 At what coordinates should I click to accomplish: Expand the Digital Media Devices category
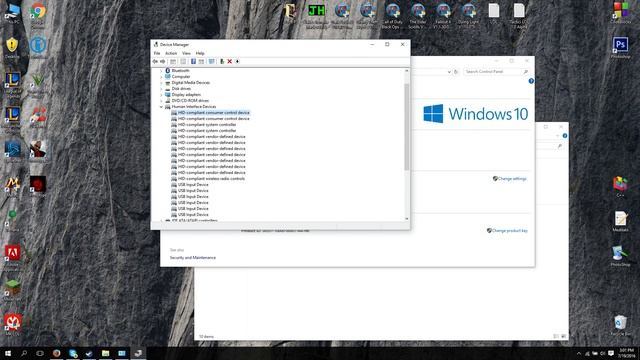tap(161, 83)
